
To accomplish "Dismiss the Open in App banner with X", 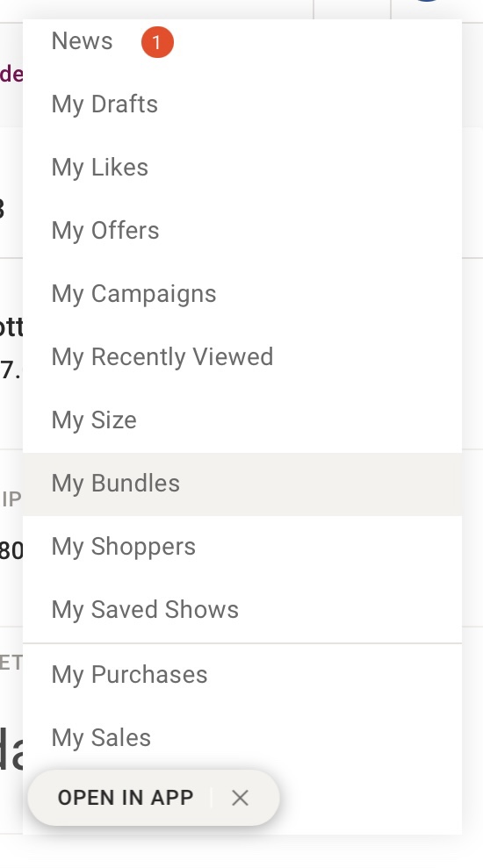I will tap(240, 798).
